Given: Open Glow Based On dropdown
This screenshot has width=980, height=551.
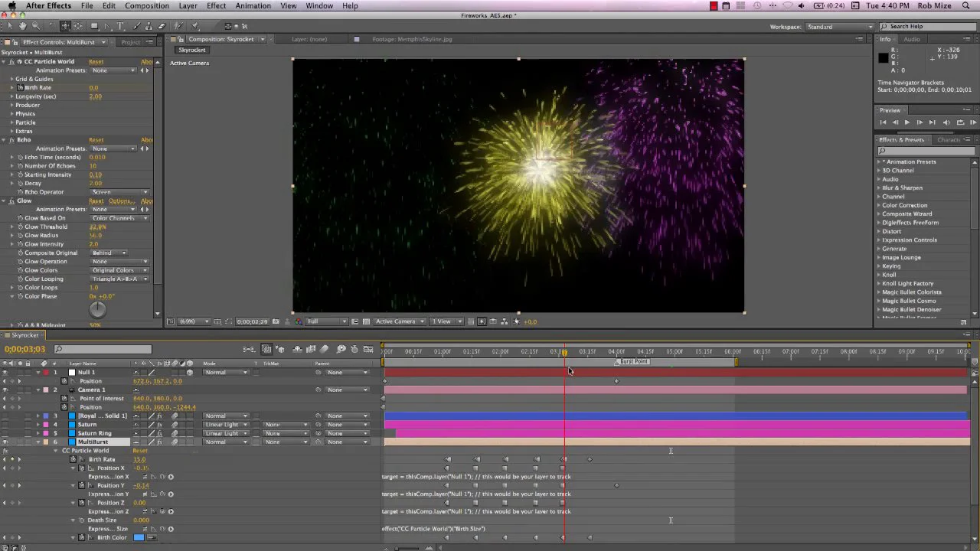Looking at the screenshot, I should [119, 218].
